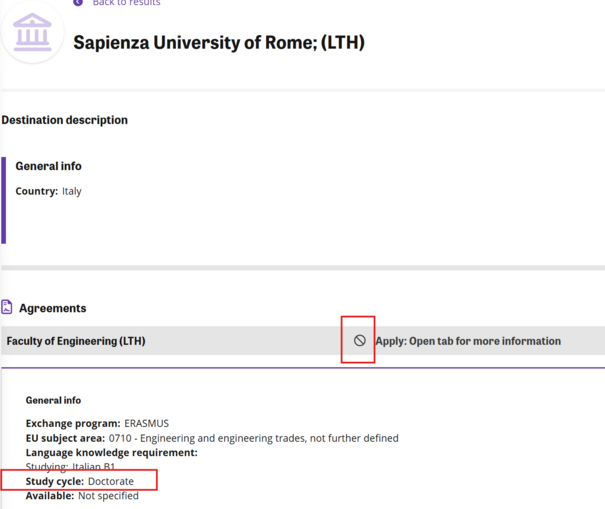Image resolution: width=605 pixels, height=509 pixels.
Task: Click the Agreements section heading
Action: [52, 308]
